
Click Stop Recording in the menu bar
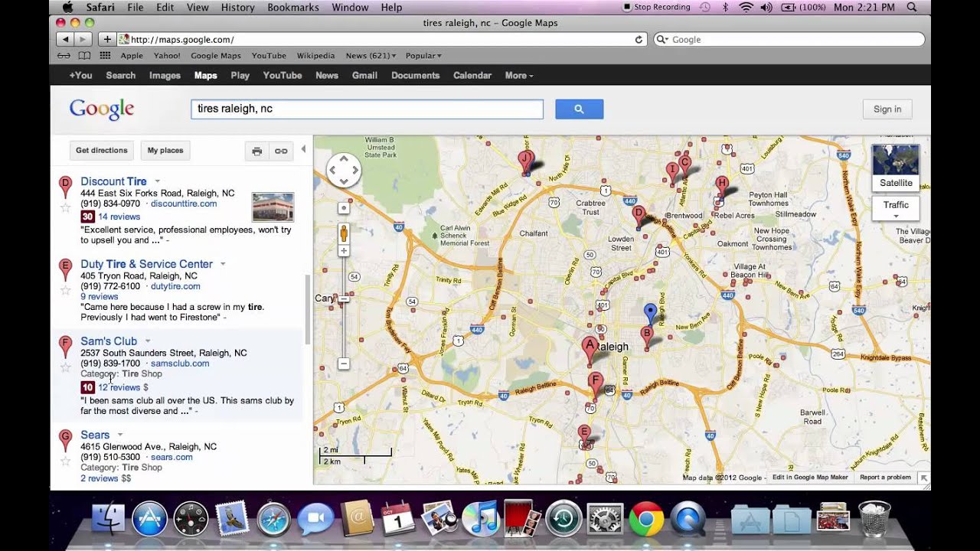[655, 7]
